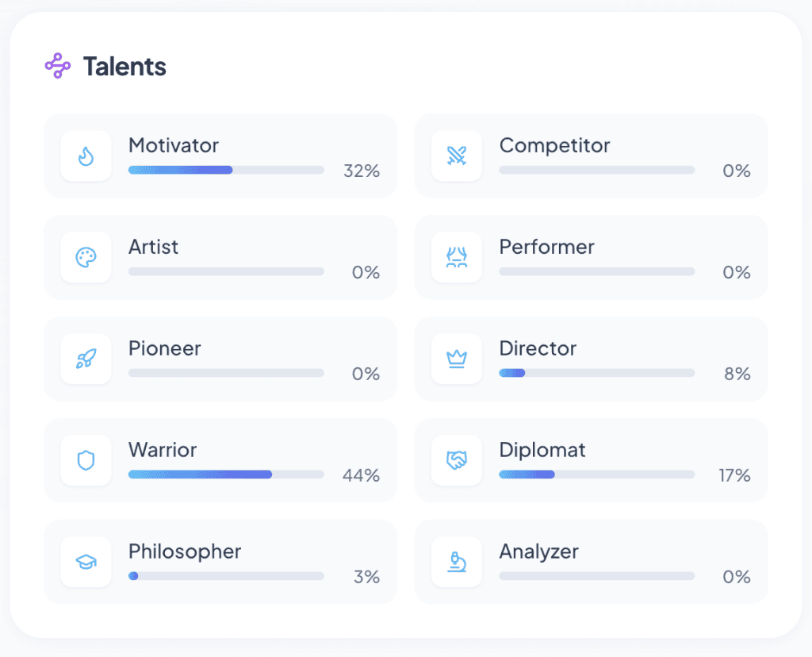Click the Motivator progress bar
812x657 pixels.
226,170
